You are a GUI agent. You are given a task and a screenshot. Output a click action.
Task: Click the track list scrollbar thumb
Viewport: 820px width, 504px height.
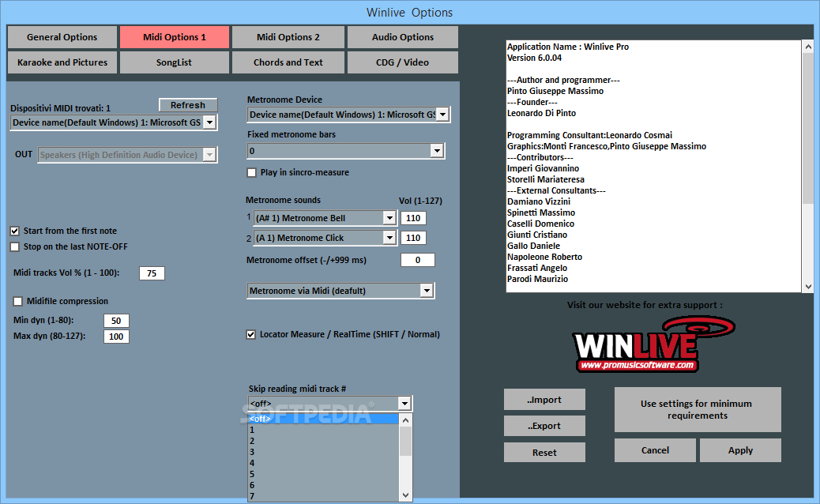pyautogui.click(x=406, y=442)
